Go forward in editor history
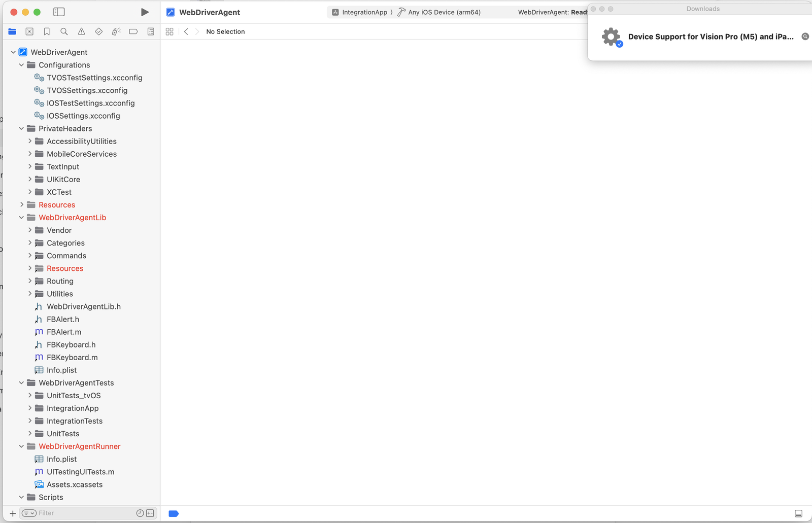 pyautogui.click(x=197, y=31)
